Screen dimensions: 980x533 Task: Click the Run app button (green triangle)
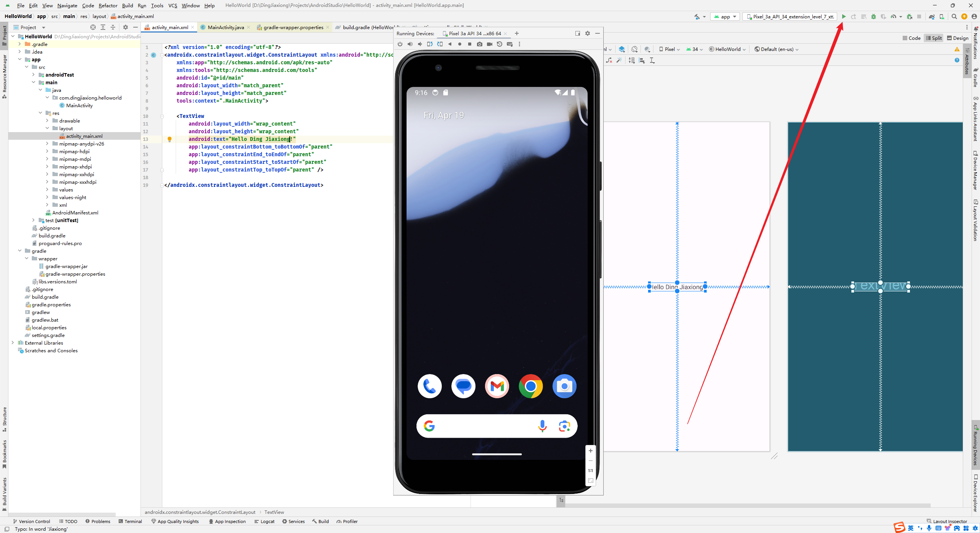click(x=844, y=16)
